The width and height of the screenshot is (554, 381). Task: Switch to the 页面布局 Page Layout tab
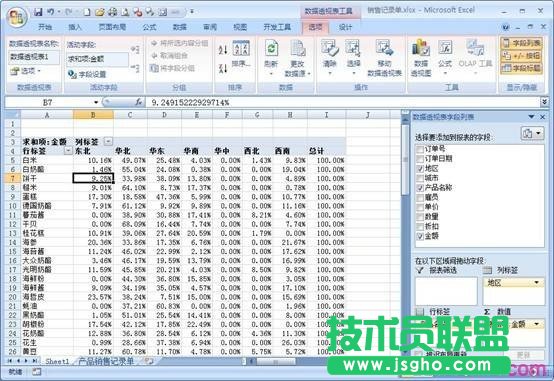point(112,27)
